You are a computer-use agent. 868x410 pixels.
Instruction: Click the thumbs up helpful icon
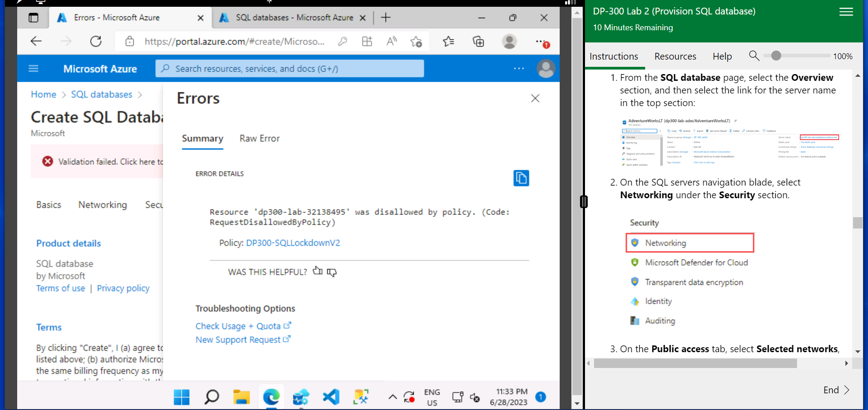318,271
